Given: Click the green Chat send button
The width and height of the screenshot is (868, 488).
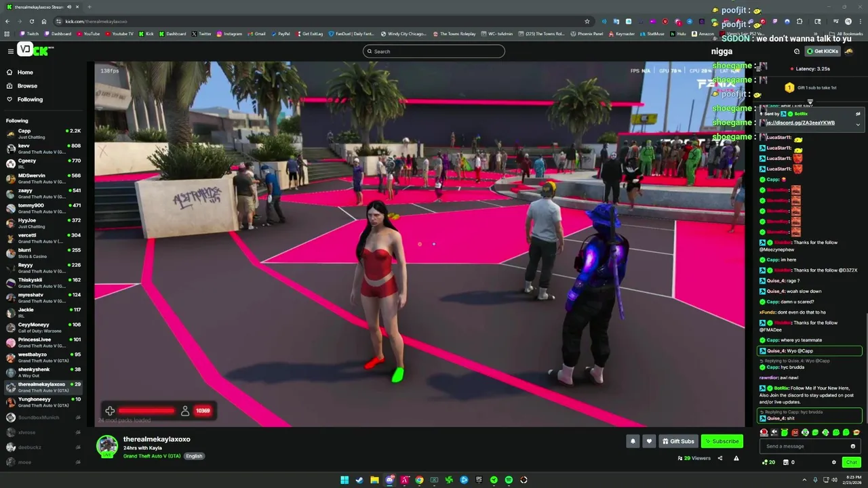Looking at the screenshot, I should pyautogui.click(x=852, y=462).
